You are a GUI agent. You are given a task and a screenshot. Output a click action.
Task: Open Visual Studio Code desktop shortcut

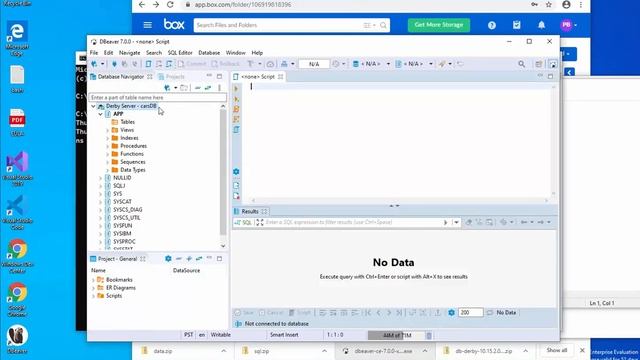point(17,212)
